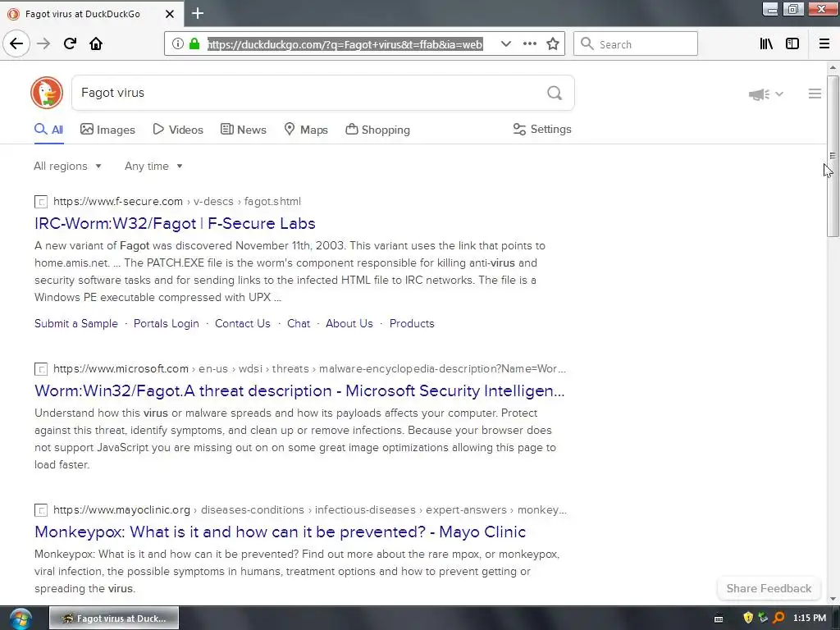840x630 pixels.
Task: Open page actions three-dot menu
Action: [x=529, y=44]
